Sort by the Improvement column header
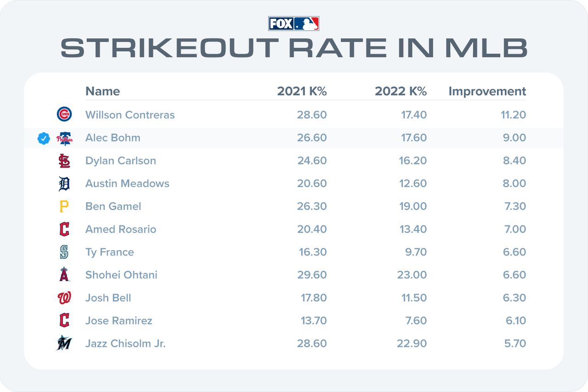 click(487, 91)
